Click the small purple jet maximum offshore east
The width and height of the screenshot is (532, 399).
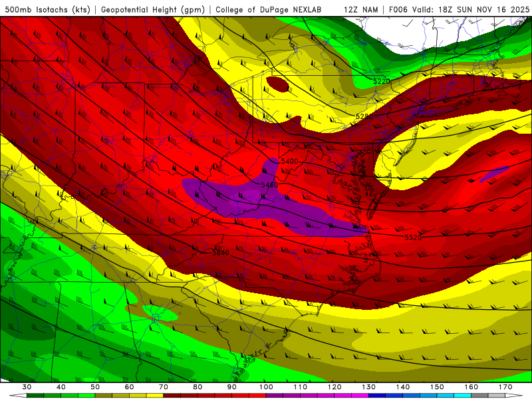[494, 174]
